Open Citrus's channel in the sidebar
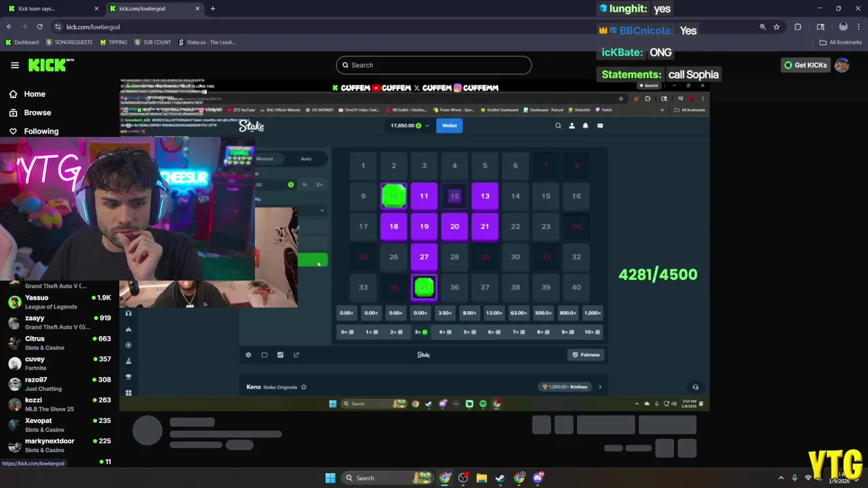The height and width of the screenshot is (488, 868). pos(60,343)
